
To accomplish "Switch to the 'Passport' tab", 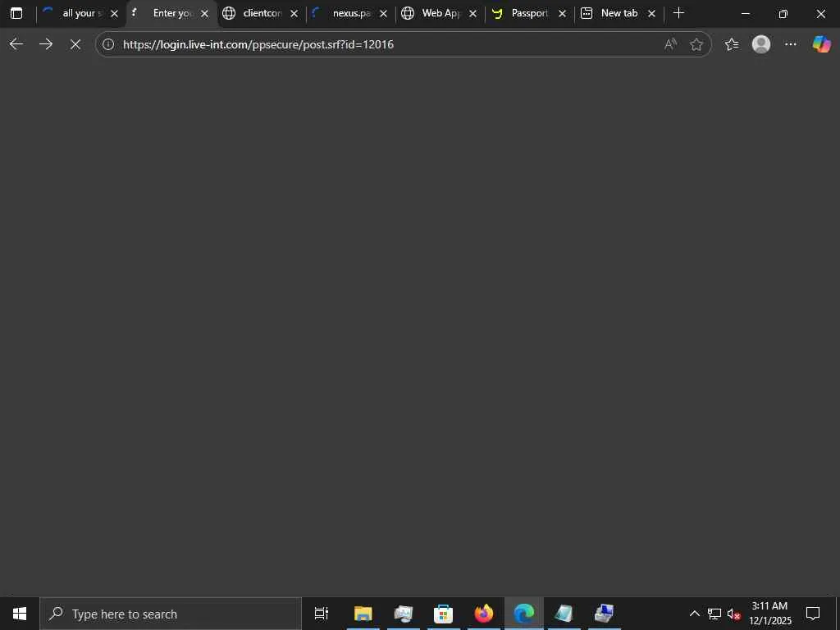I will click(530, 13).
